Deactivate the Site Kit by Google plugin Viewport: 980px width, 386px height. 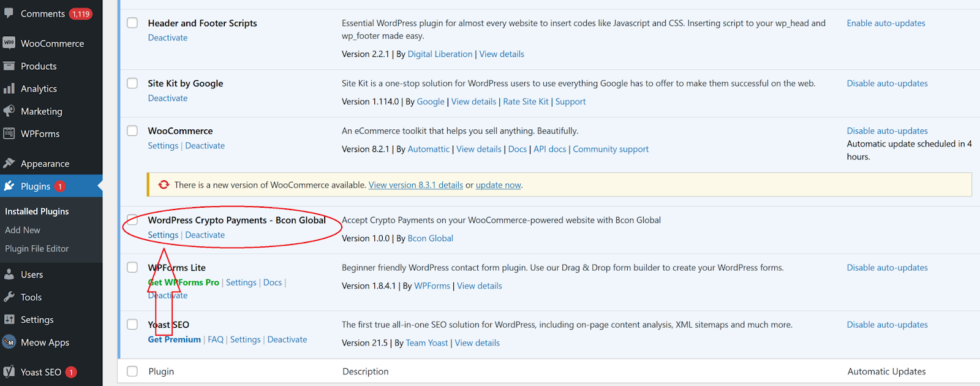pos(168,98)
